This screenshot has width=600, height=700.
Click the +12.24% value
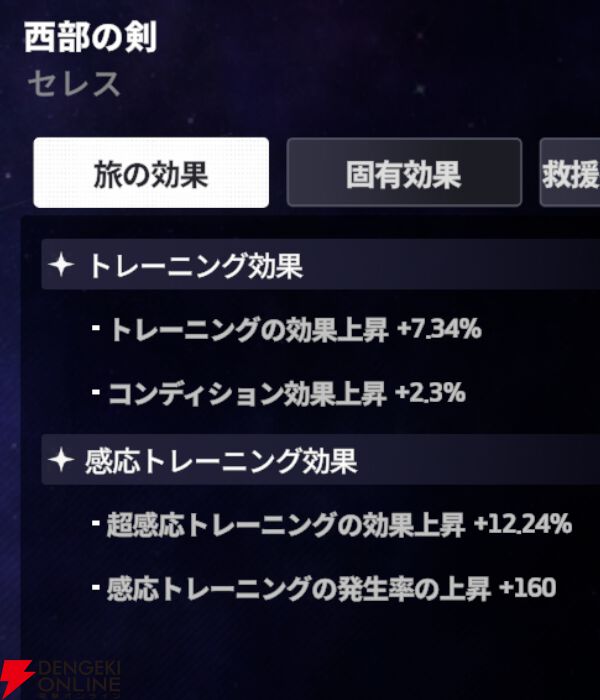[522, 524]
